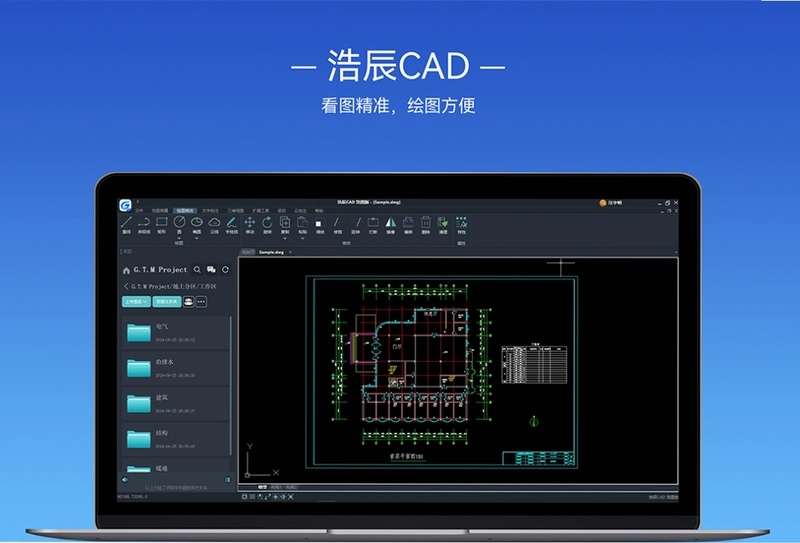800x543 pixels.
Task: Switch to the Sample.dwg document tab
Action: tap(271, 252)
